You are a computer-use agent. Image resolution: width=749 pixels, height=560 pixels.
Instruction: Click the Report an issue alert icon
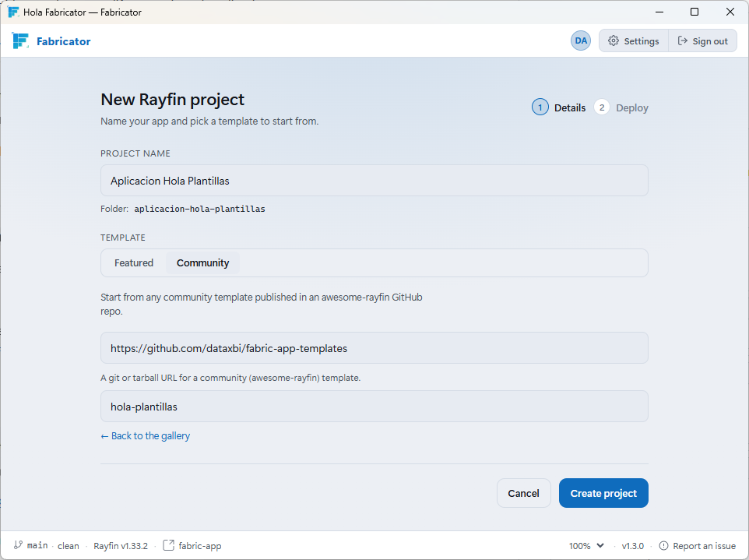[x=663, y=546]
